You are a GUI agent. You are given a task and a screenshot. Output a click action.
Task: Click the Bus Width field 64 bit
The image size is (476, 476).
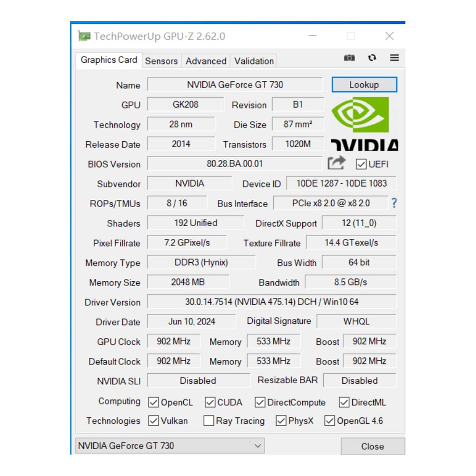pyautogui.click(x=359, y=262)
